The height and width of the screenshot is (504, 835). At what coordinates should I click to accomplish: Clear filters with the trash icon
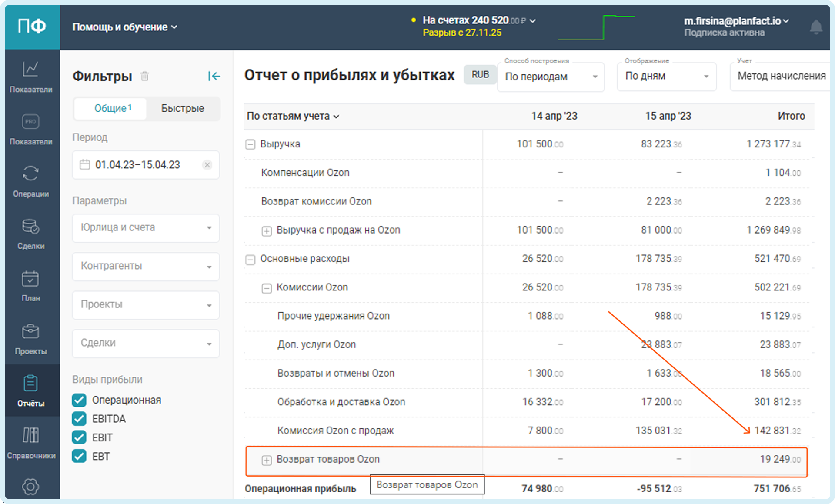(145, 77)
